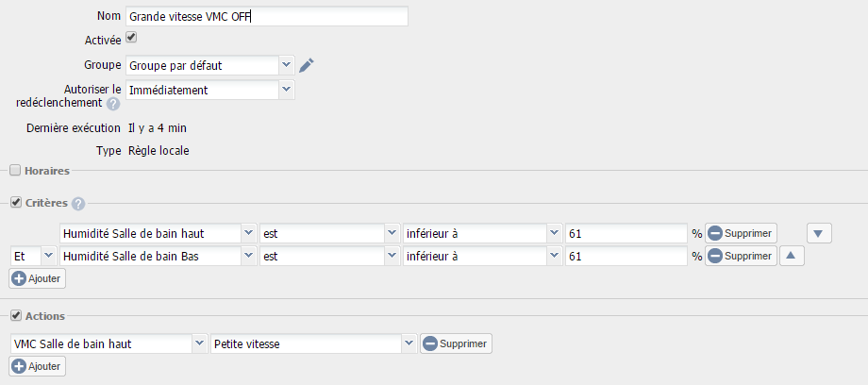Viewport: 868px width, 385px height.
Task: Remove the VMC Salle de bain haut action
Action: [456, 344]
